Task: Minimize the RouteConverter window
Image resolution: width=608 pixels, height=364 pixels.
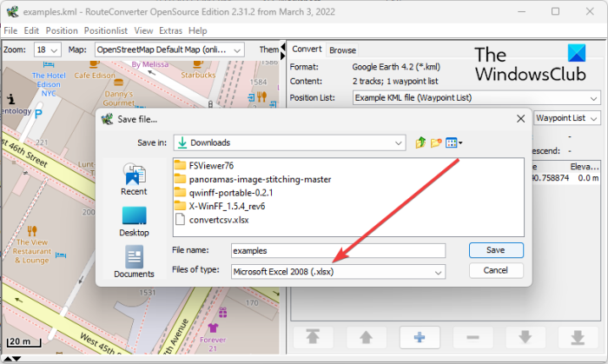Action: (x=521, y=11)
